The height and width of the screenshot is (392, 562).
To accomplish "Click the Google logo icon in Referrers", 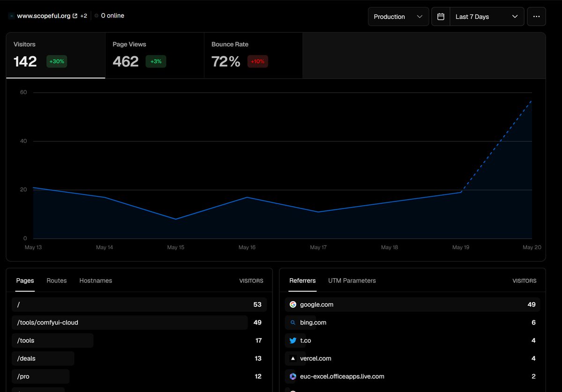I will 293,304.
